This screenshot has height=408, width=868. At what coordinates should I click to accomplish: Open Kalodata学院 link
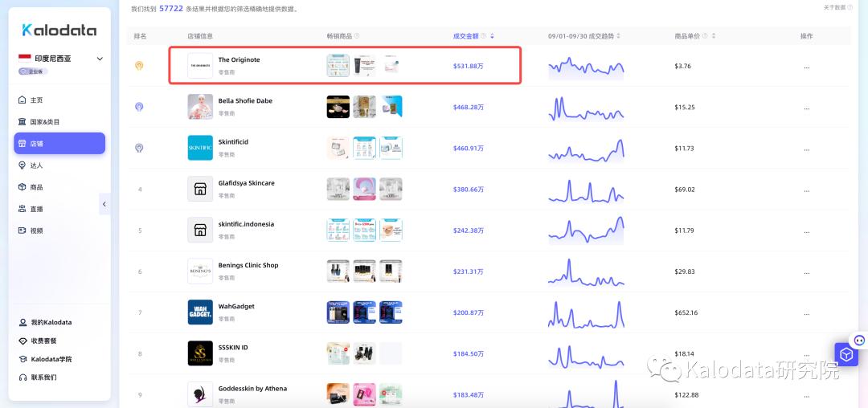pos(45,359)
